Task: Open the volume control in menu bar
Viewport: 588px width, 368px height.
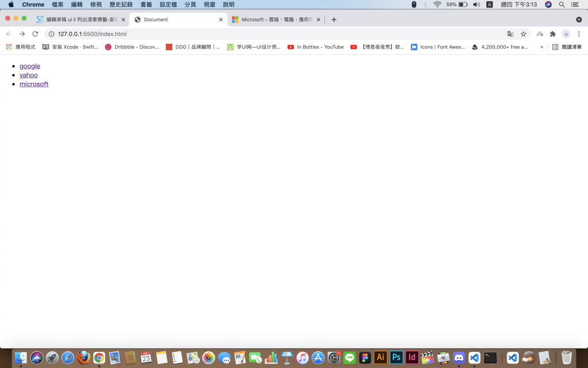Action: click(x=476, y=5)
